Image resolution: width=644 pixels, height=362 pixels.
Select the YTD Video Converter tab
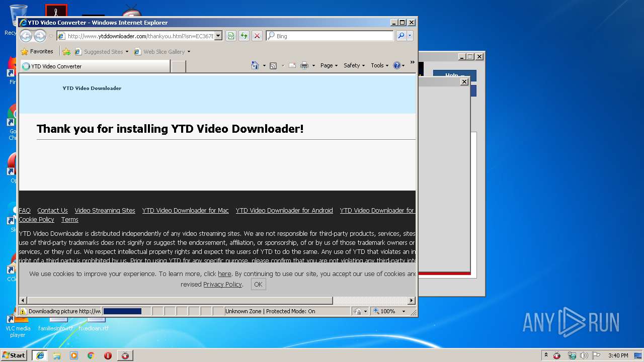pos(95,66)
